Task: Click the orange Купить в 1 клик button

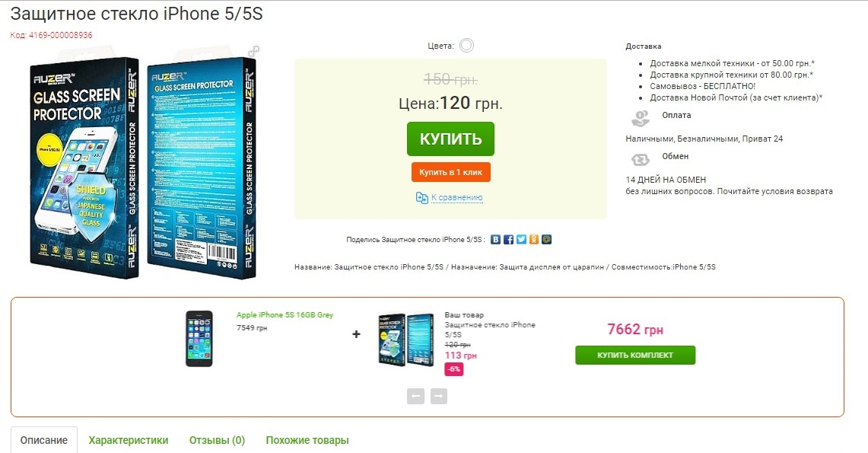Action: (x=450, y=172)
